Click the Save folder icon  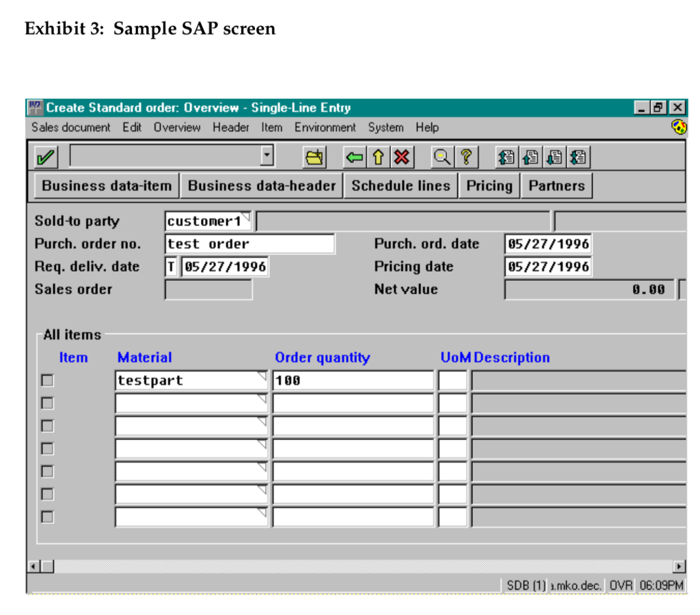[x=314, y=157]
